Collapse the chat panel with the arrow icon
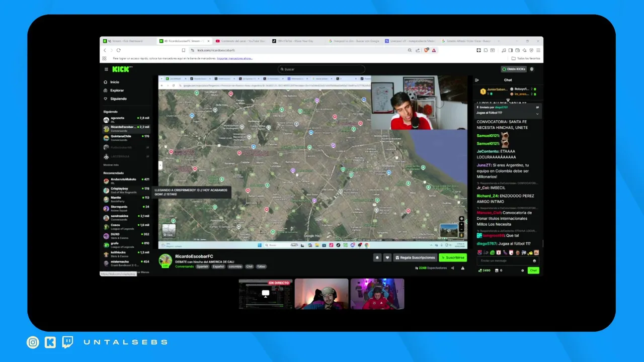 point(477,80)
